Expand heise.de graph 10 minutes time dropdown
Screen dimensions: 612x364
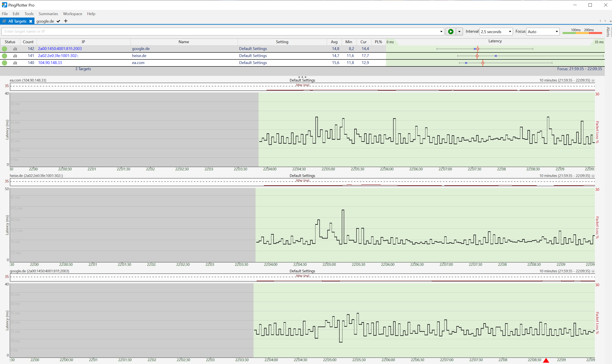click(x=593, y=176)
